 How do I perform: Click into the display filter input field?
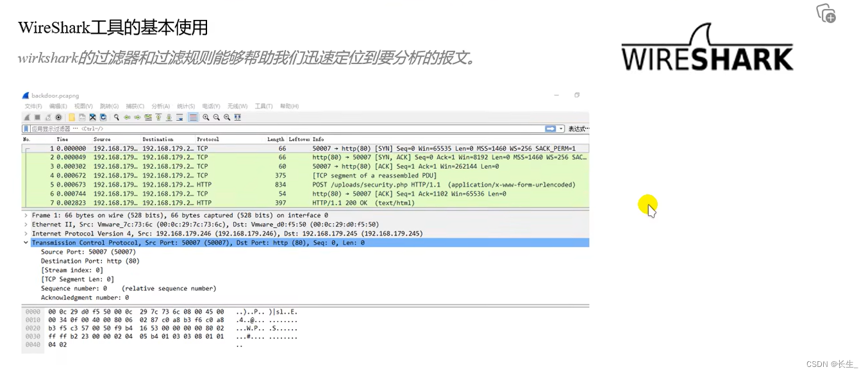coord(287,129)
